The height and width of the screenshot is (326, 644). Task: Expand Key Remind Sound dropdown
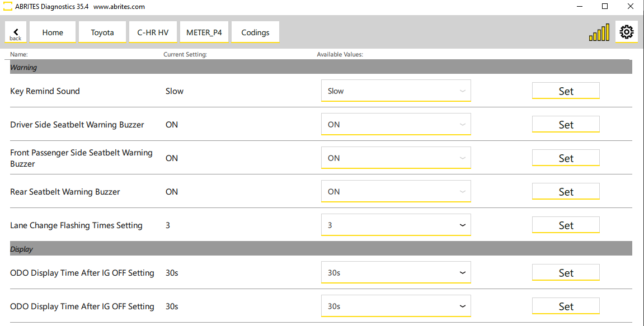click(396, 91)
